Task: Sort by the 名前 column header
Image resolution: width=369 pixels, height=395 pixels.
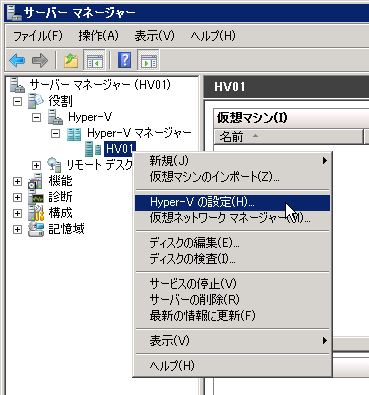Action: click(x=288, y=137)
